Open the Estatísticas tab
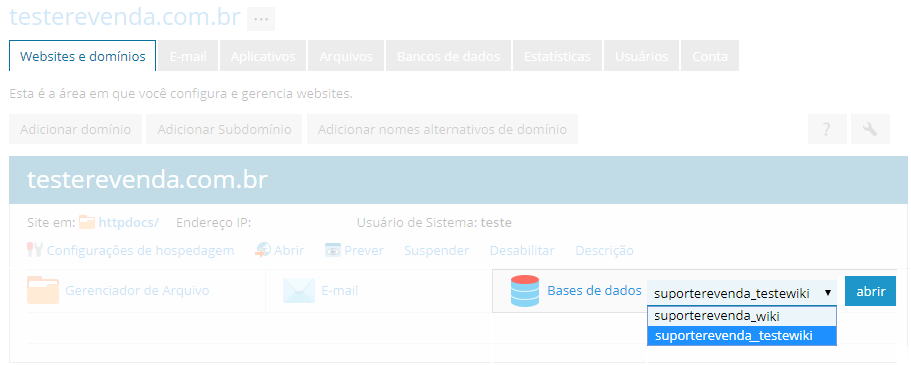 (557, 56)
